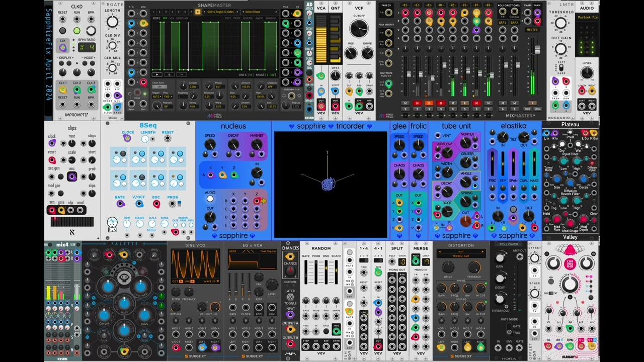Solo MixMaster track -05-
This screenshot has height=362, width=644.
(x=453, y=109)
